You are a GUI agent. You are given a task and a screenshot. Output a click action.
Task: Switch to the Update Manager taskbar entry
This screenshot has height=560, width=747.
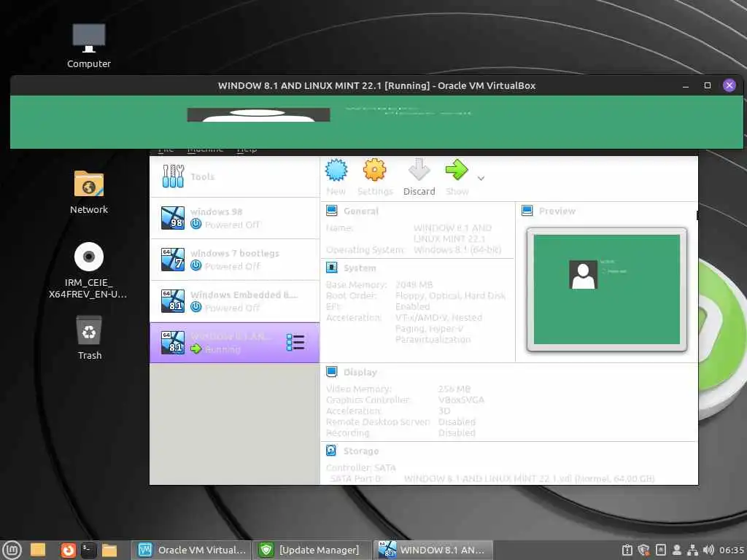click(311, 550)
